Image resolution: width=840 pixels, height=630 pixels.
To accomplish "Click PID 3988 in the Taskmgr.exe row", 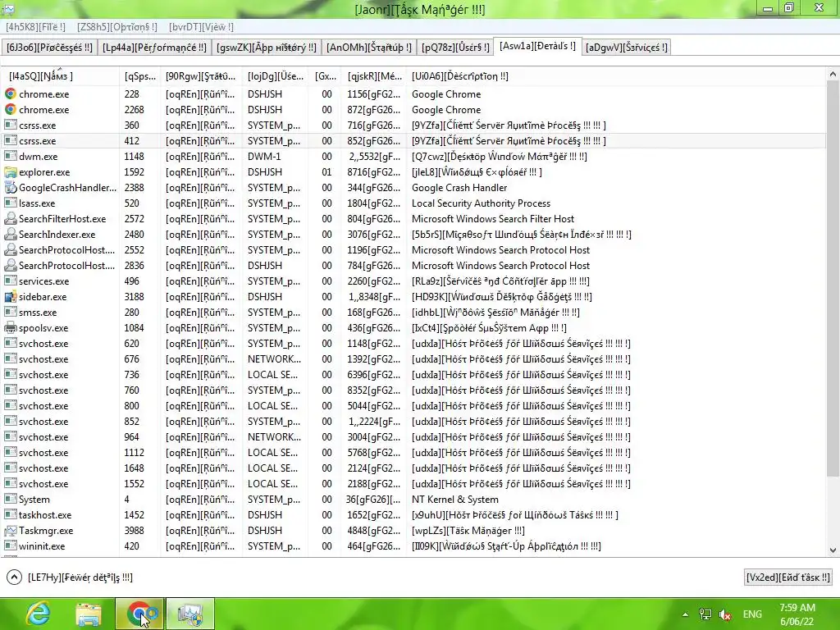I will pyautogui.click(x=134, y=531).
